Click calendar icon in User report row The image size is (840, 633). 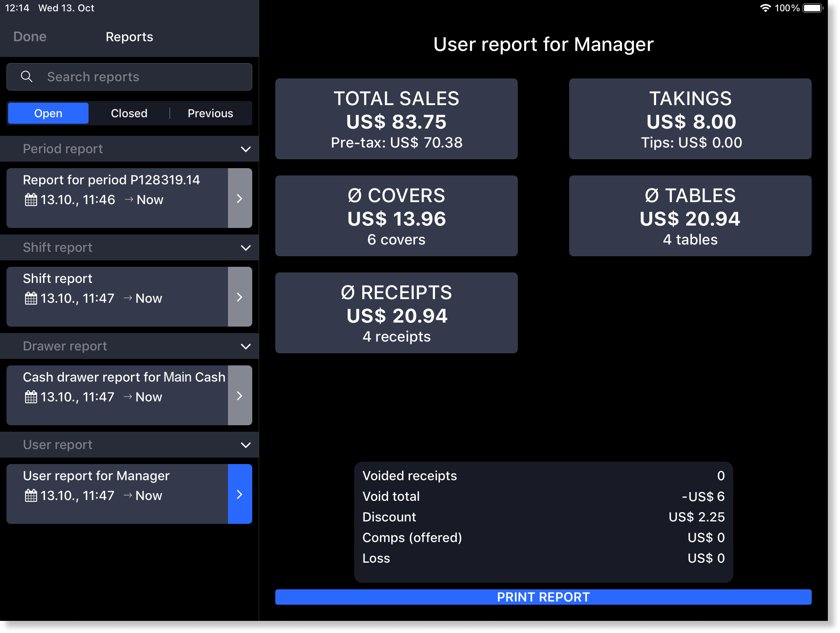(31, 496)
